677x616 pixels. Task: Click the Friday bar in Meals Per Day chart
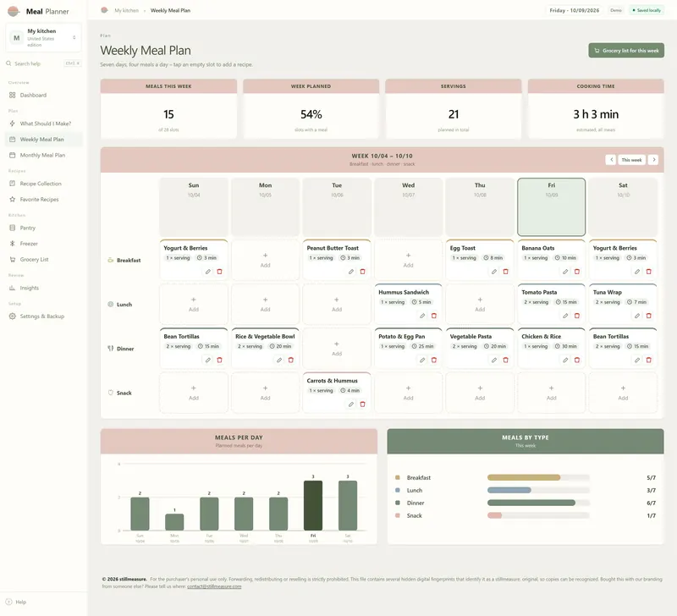[x=313, y=505]
